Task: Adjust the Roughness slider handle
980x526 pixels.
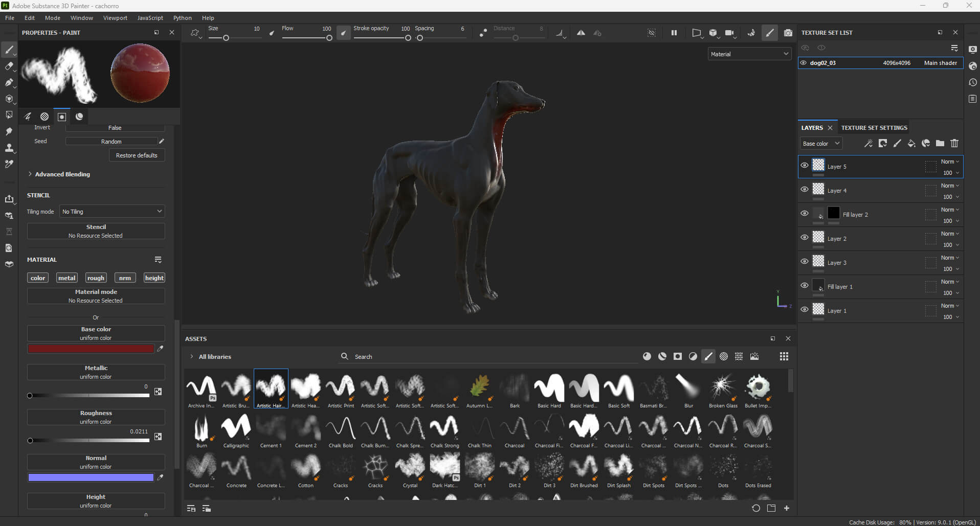Action: 30,441
